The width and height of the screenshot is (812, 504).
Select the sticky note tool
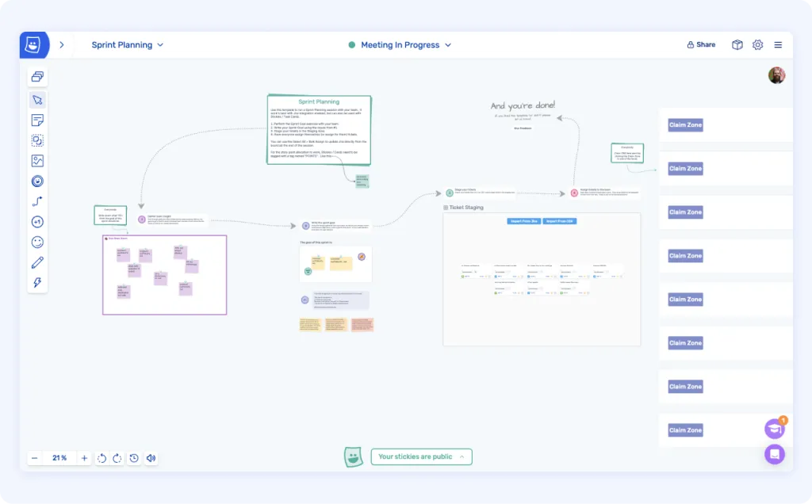(37, 120)
